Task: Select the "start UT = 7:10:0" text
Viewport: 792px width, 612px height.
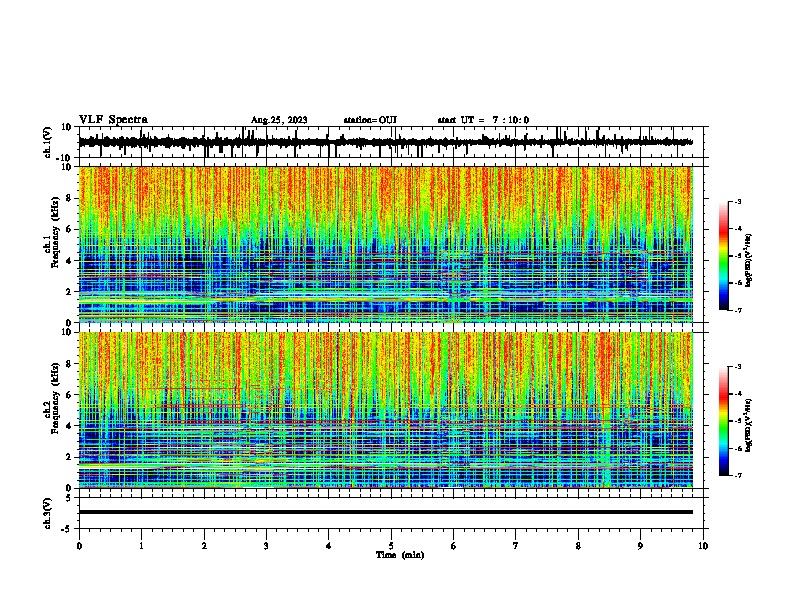Action: [483, 120]
